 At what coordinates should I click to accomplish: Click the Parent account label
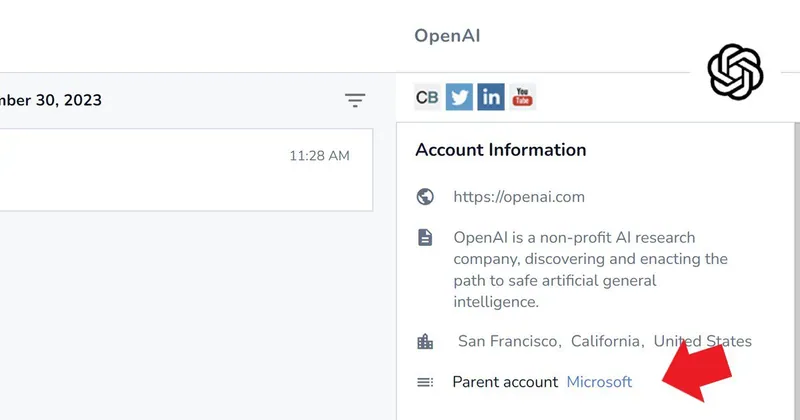(x=505, y=382)
